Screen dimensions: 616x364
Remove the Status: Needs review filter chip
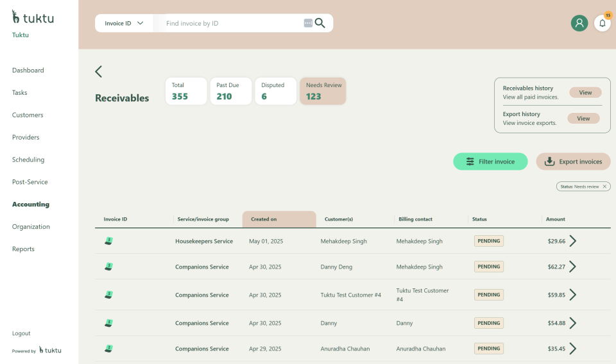click(x=604, y=186)
